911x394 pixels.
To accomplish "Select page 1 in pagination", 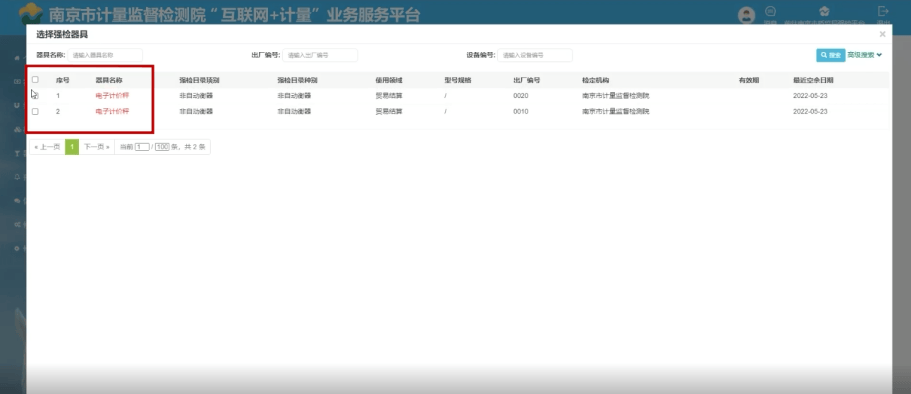I will (x=72, y=147).
